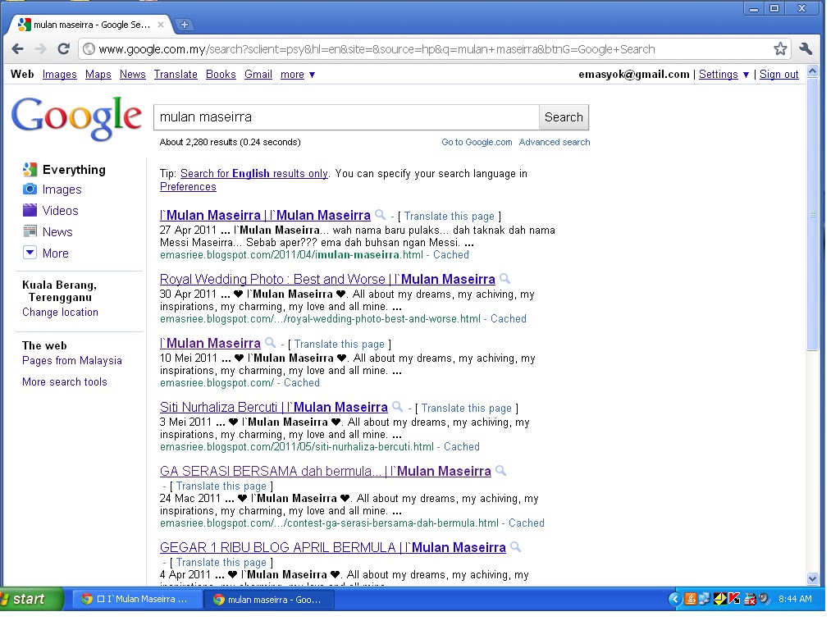Click the Videos film icon in sidebar

pos(30,210)
